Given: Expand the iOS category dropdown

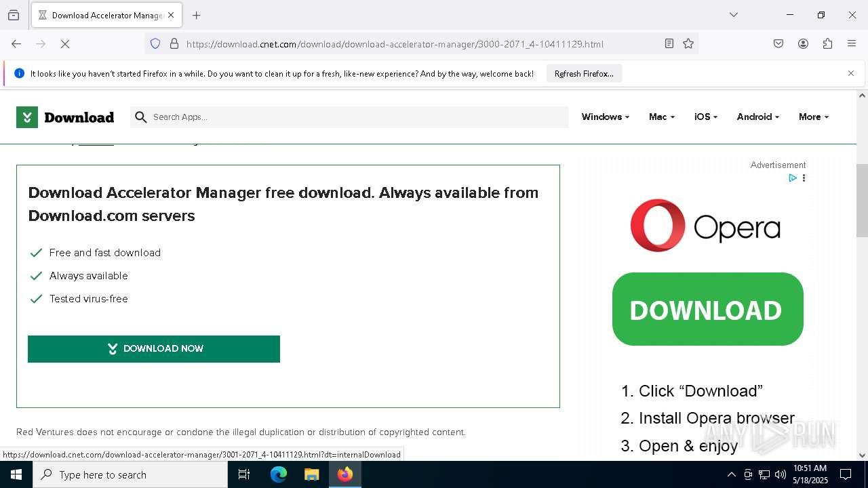Looking at the screenshot, I should (706, 117).
